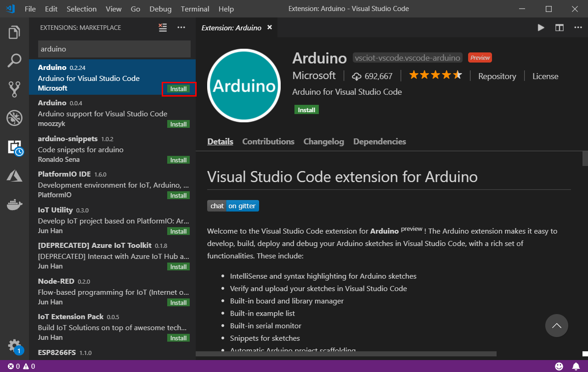Click the Run play icon in editor toolbar

pos(541,28)
